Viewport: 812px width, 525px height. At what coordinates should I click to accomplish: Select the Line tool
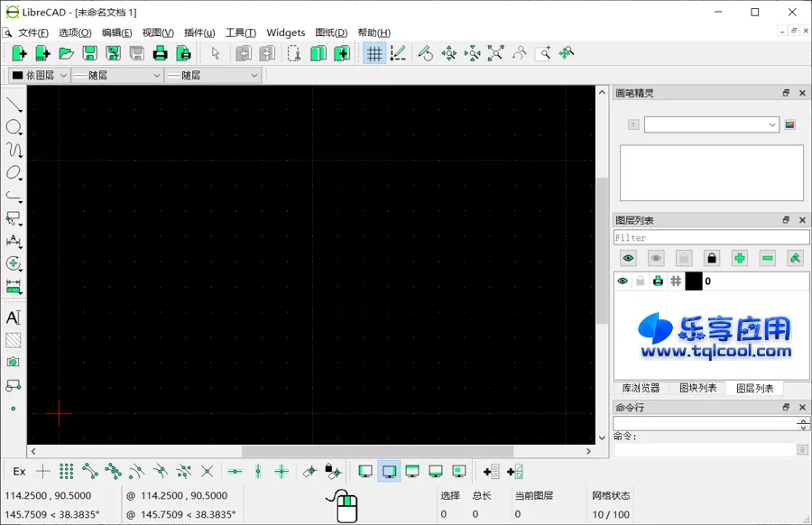13,104
